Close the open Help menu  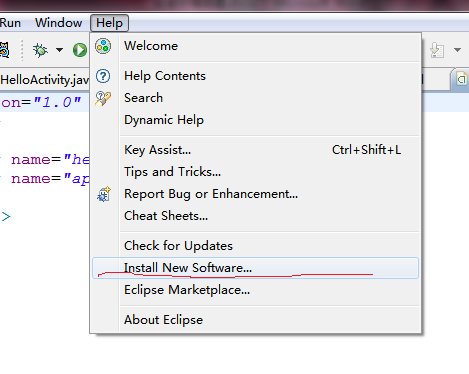tap(109, 23)
